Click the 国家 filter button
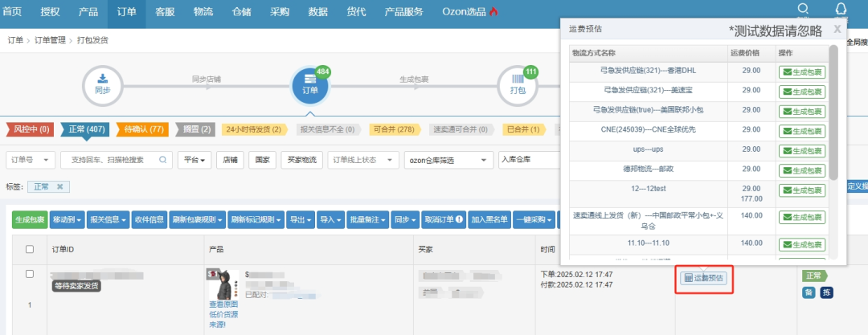The width and height of the screenshot is (868, 335). tap(262, 160)
